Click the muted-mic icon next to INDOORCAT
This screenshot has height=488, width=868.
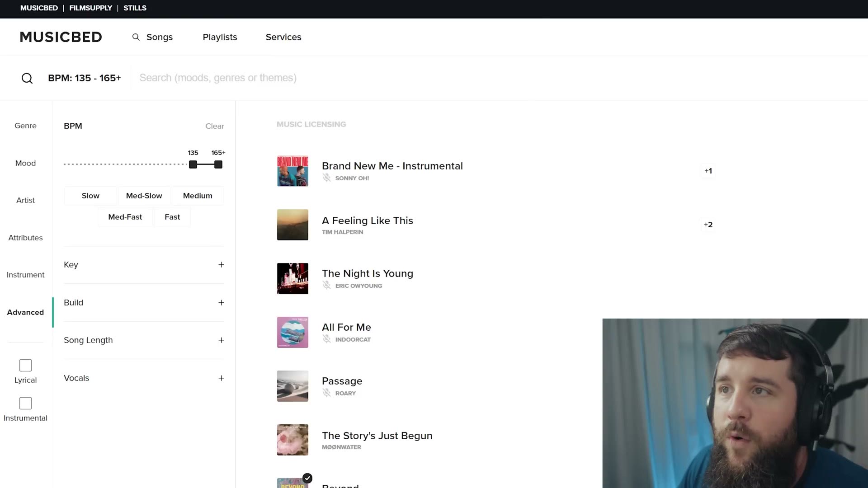(326, 339)
